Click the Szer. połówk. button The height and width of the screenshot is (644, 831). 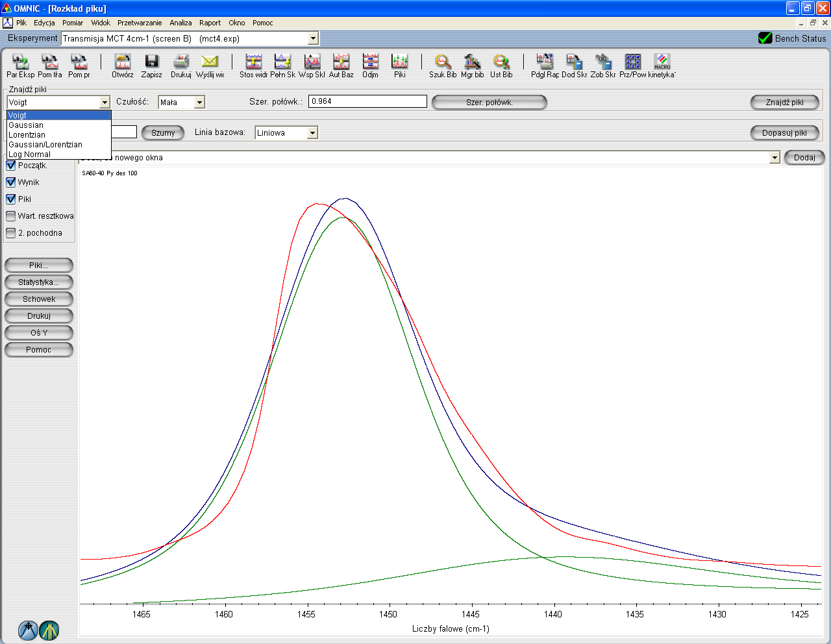pos(490,103)
